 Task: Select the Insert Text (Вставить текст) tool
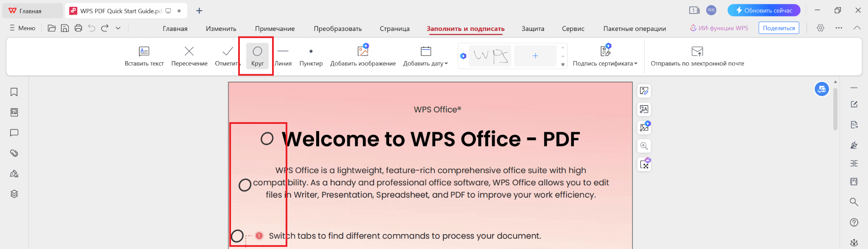(144, 56)
